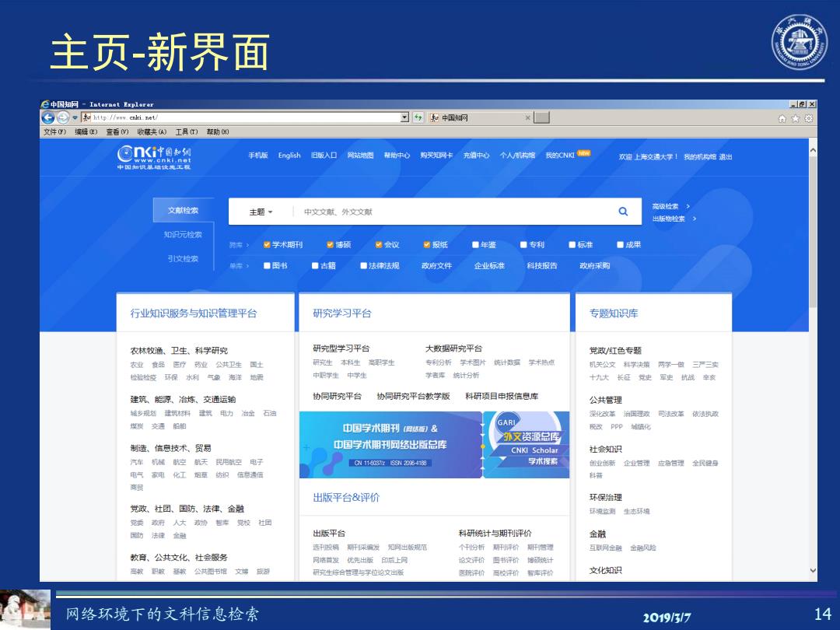Screen dimensions: 840x630
Task: Click the 退出 logout link
Action: (x=726, y=157)
